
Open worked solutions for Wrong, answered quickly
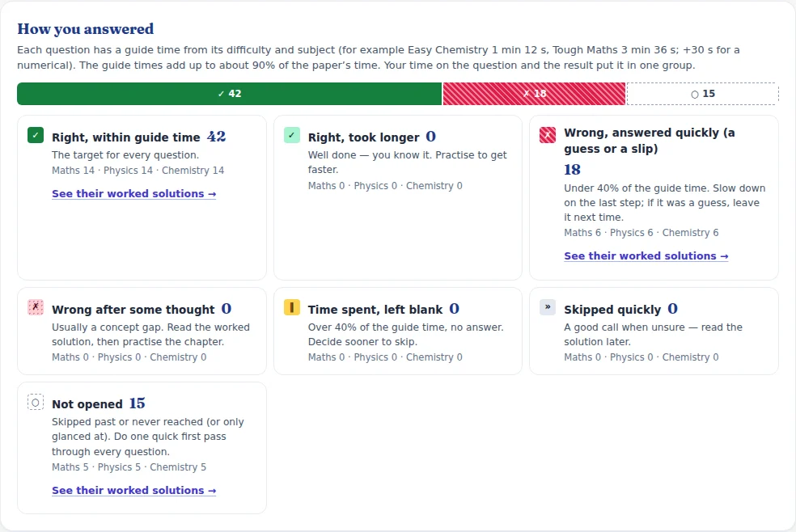coord(646,256)
